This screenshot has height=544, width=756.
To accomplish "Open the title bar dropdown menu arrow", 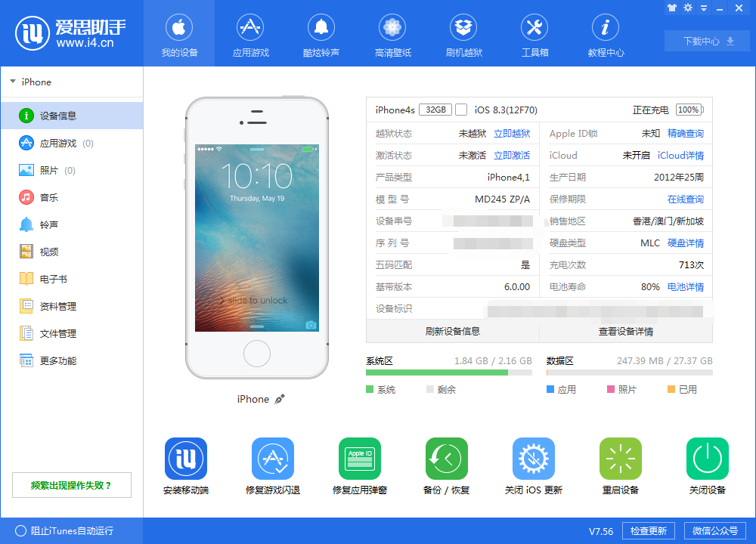I will [704, 8].
